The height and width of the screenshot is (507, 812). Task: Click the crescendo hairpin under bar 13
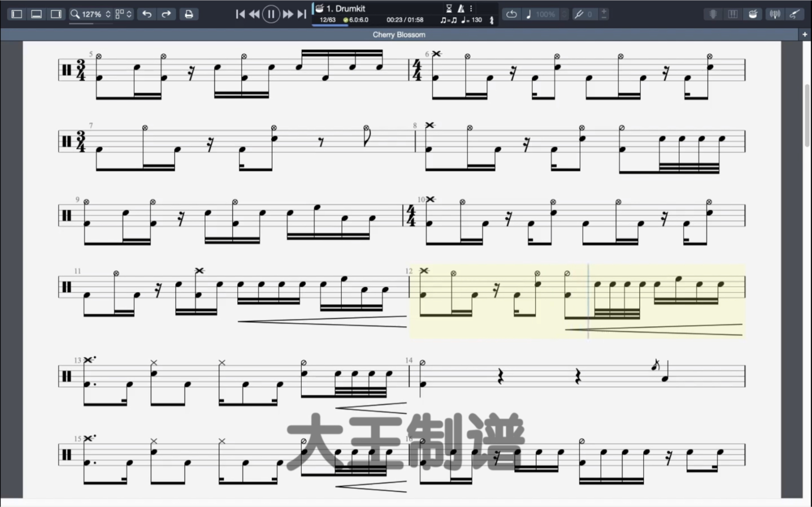click(371, 408)
